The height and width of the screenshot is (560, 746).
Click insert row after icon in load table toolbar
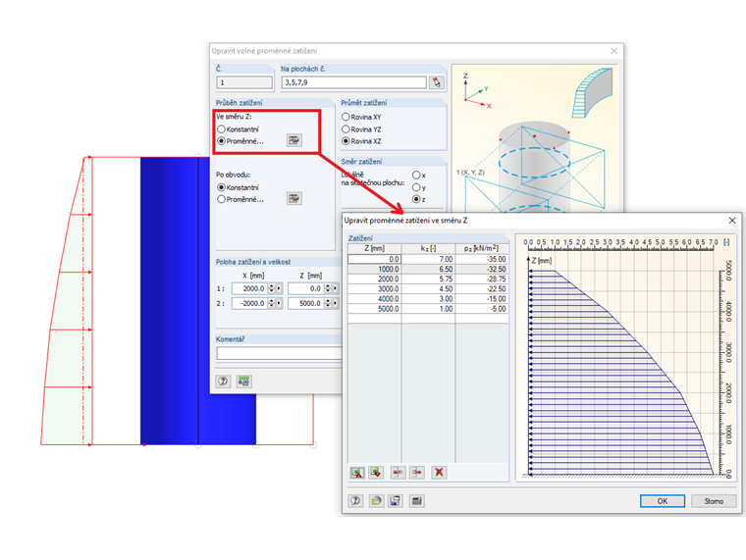click(417, 473)
